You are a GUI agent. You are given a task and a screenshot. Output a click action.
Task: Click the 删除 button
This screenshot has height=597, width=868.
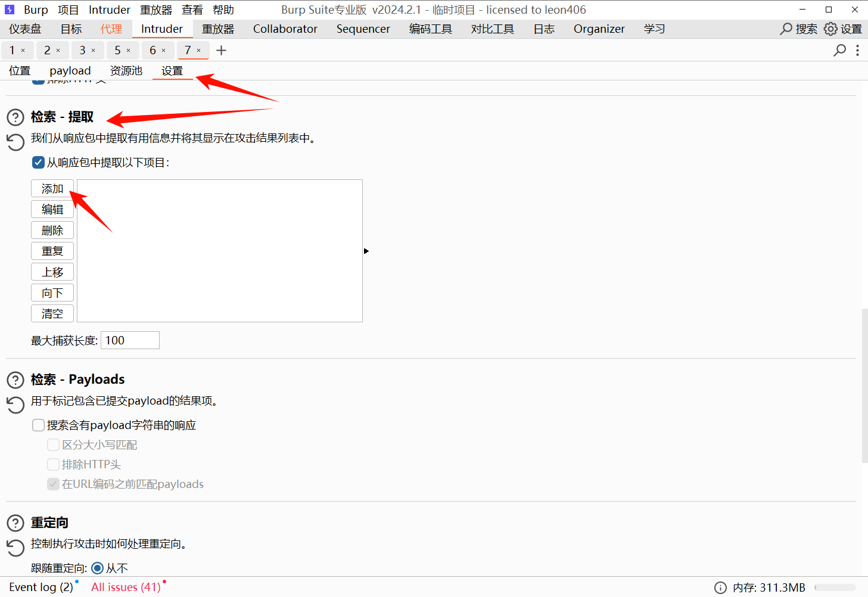52,230
